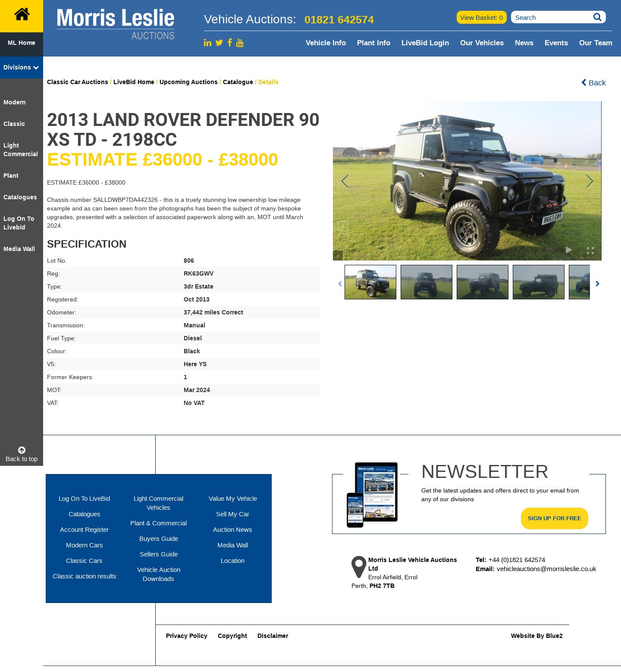Click LiveBid Home breadcrumb
The height and width of the screenshot is (672, 621).
pos(134,82)
